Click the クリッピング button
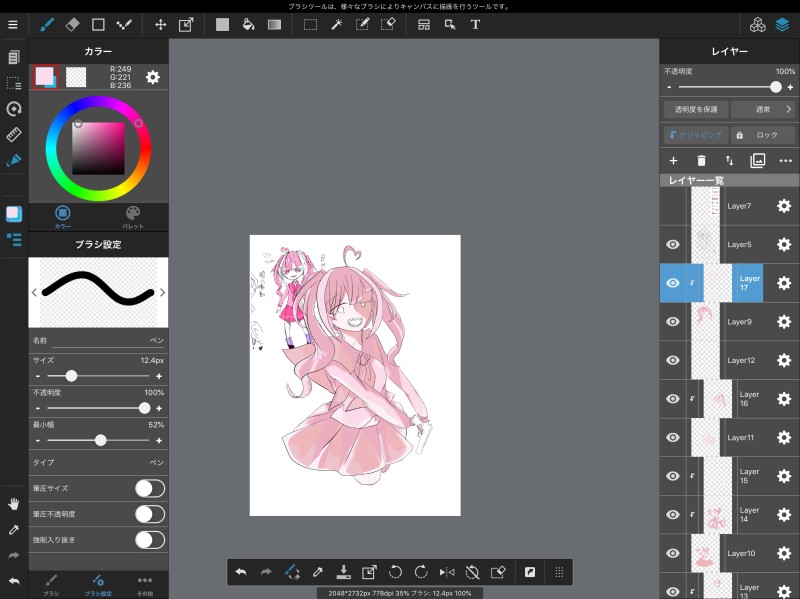The width and height of the screenshot is (800, 599). (695, 135)
